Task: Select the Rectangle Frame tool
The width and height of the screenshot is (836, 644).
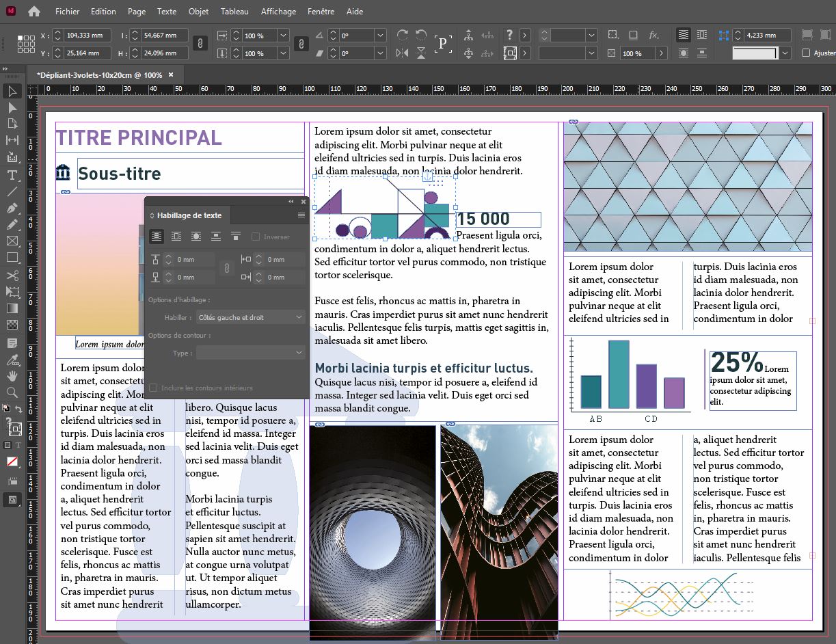Action: click(12, 241)
